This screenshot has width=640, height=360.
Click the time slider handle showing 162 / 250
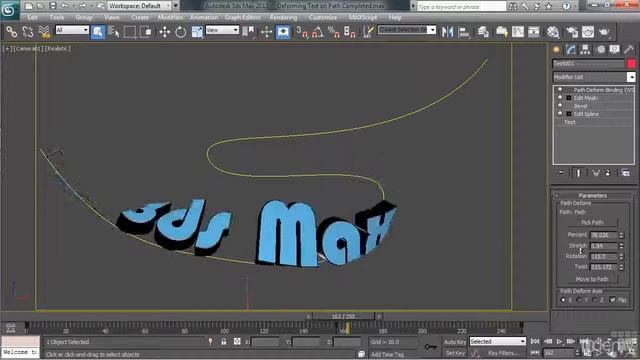click(344, 316)
